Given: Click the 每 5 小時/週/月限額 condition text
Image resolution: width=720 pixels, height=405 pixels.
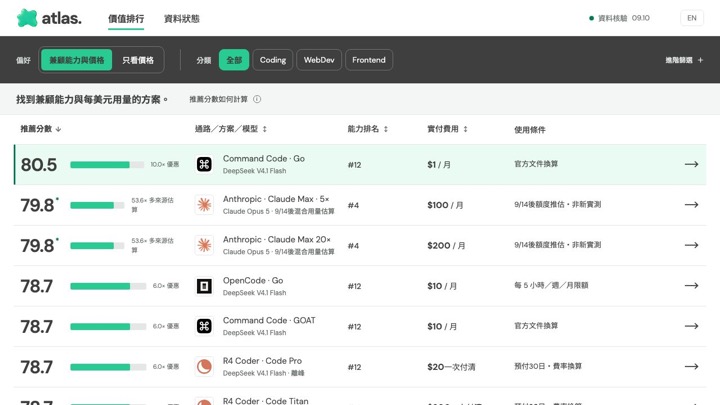Looking at the screenshot, I should coord(551,285).
